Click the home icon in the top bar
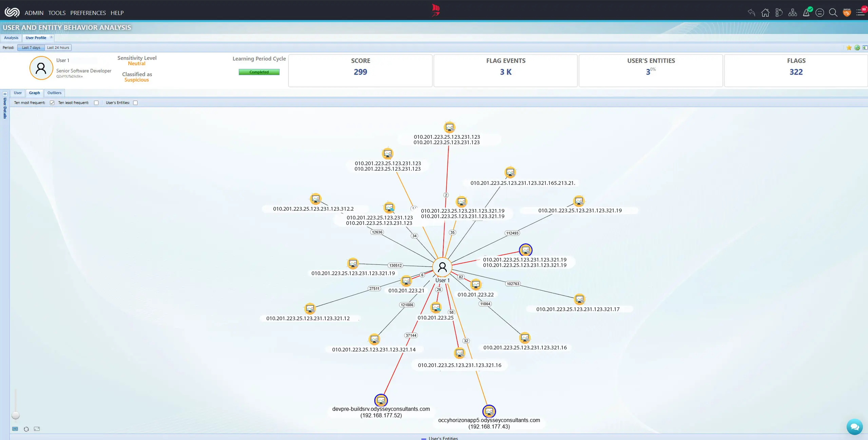 pos(766,13)
